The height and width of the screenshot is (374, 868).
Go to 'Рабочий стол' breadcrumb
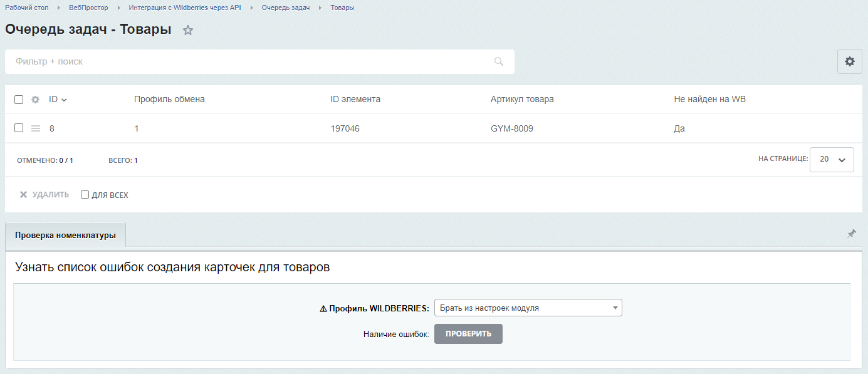(26, 8)
